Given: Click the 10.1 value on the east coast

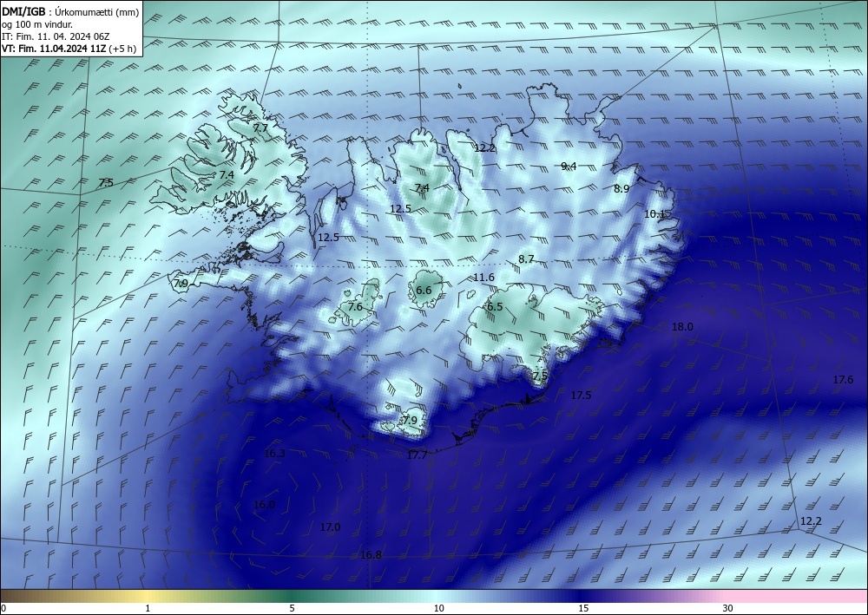Looking at the screenshot, I should [654, 213].
